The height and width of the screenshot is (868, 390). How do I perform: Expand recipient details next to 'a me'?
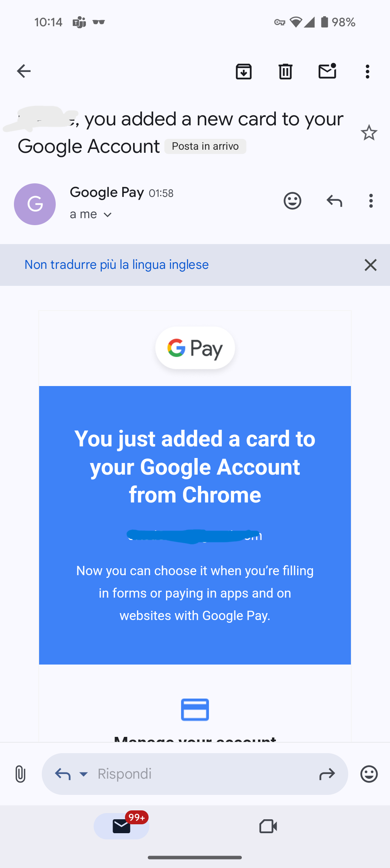click(x=108, y=215)
